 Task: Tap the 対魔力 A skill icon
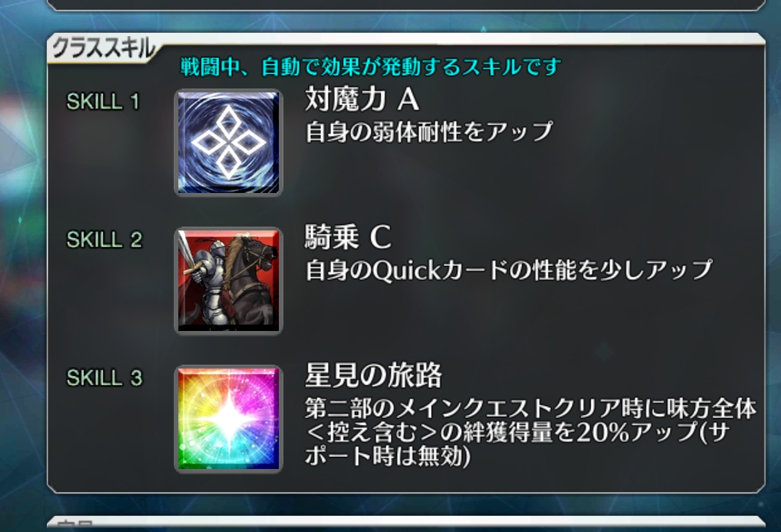click(229, 143)
